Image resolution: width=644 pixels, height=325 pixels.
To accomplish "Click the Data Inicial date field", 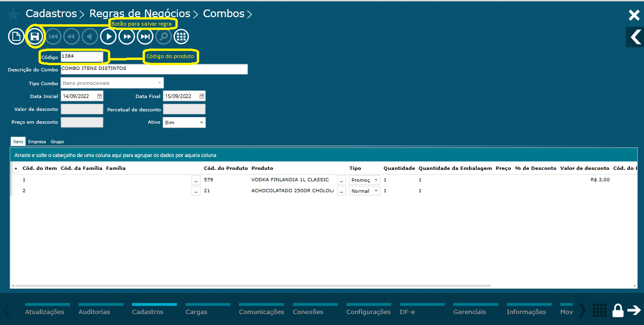I will 82,96.
